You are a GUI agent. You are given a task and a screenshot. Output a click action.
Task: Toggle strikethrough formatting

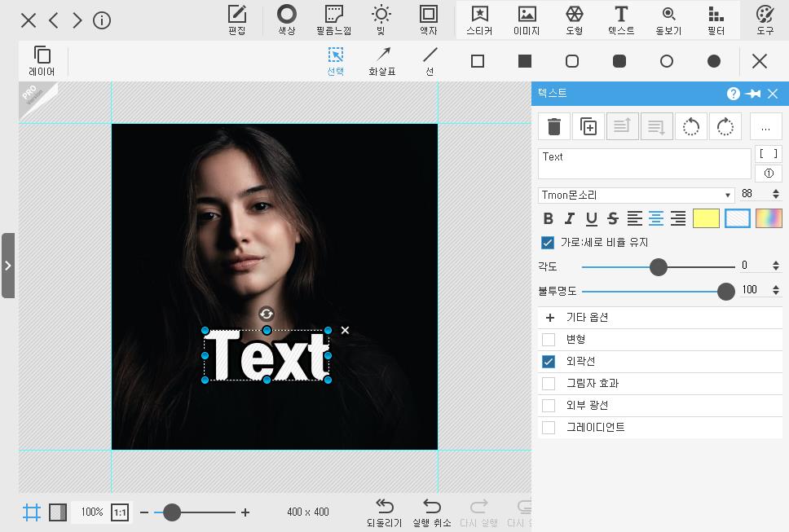pos(613,218)
